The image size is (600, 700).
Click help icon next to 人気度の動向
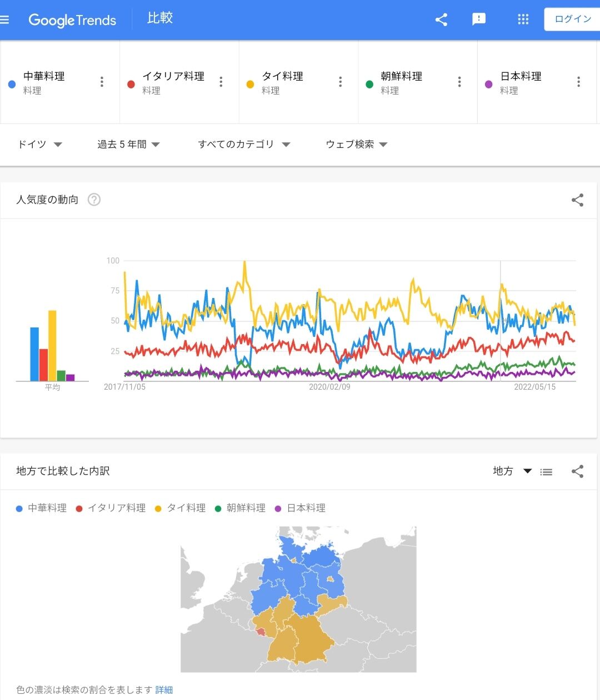[94, 200]
